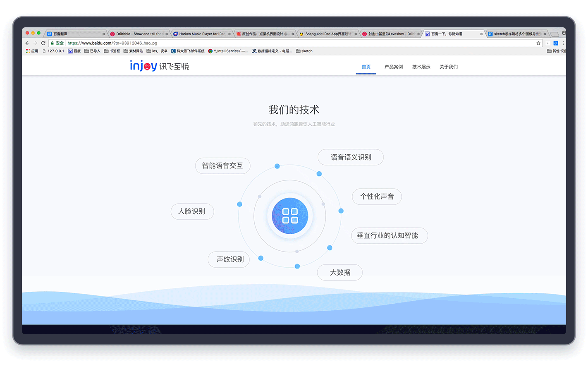The width and height of the screenshot is (588, 374).
Task: Click the 智能语音交互 pill
Action: pos(222,165)
